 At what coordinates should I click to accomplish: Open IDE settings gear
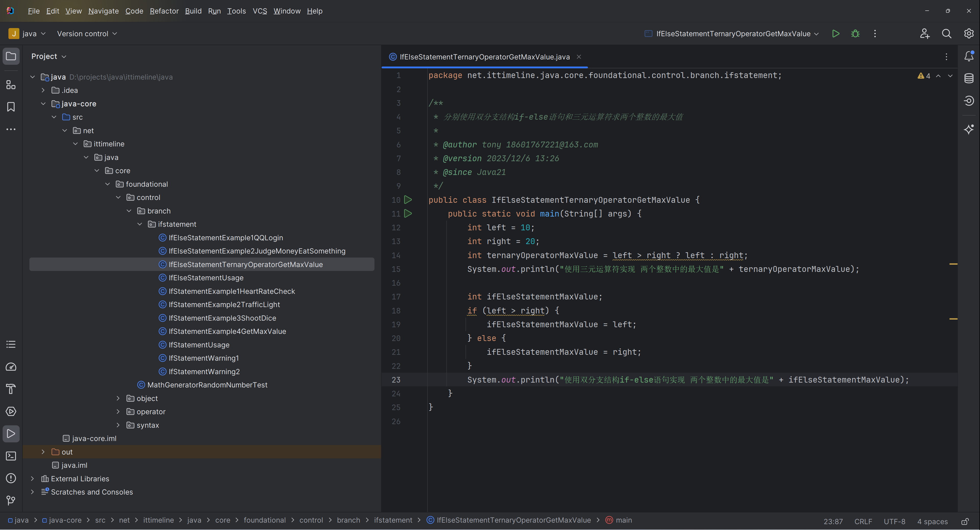point(969,33)
